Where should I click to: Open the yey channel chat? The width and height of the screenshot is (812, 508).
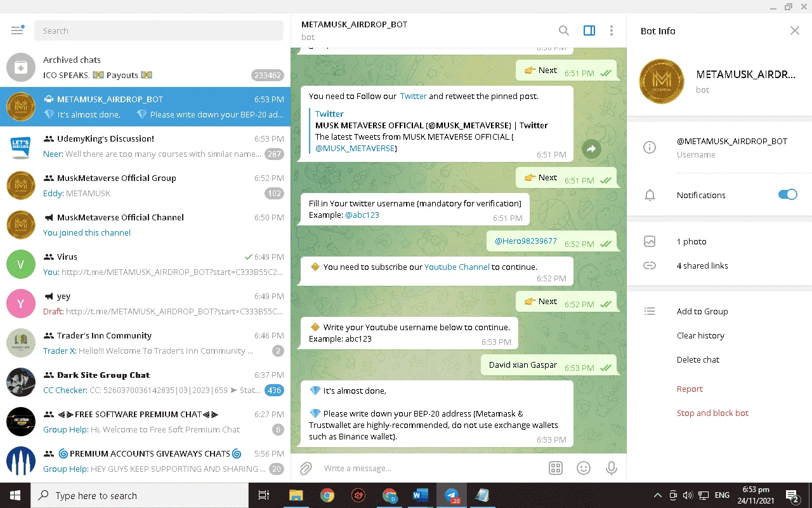[x=145, y=304]
